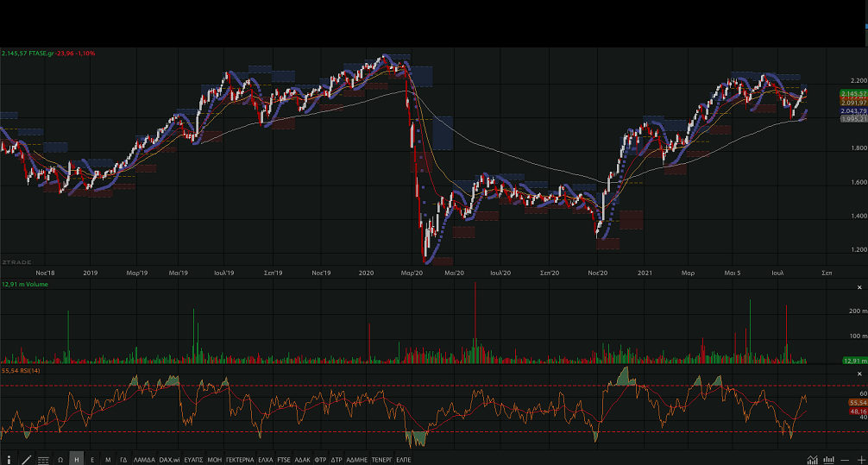Close the Volume panel
The height and width of the screenshot is (465, 868).
[859, 286]
